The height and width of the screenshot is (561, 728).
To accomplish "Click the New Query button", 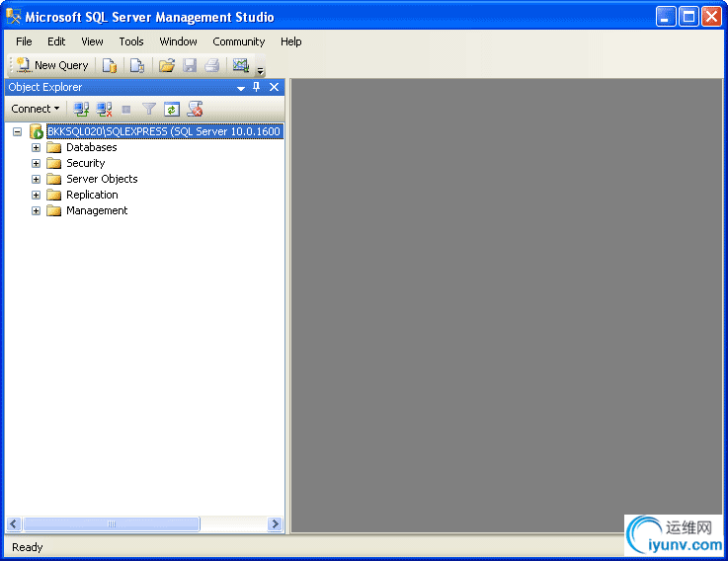I will [x=52, y=65].
